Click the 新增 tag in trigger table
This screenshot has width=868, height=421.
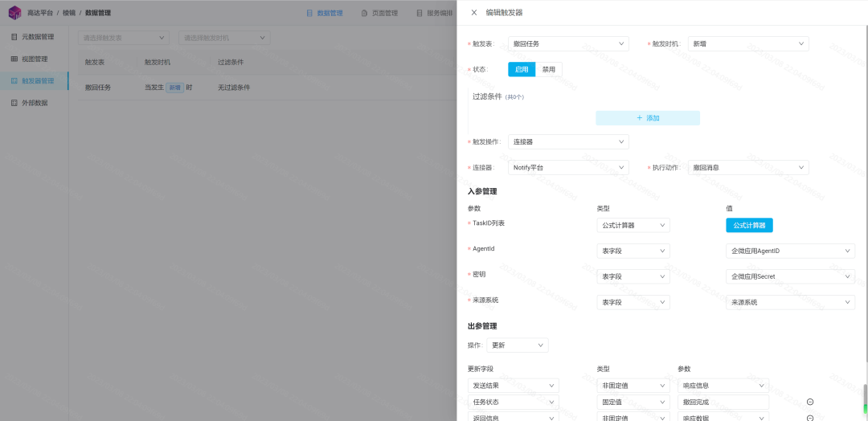(x=175, y=88)
